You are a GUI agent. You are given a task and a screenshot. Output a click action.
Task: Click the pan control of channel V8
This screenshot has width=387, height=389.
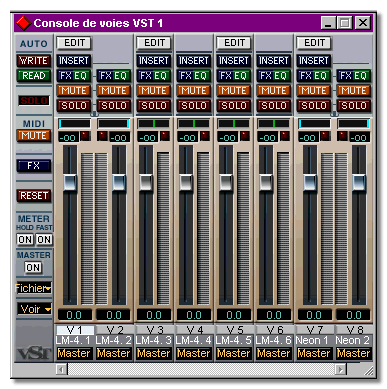pos(354,124)
